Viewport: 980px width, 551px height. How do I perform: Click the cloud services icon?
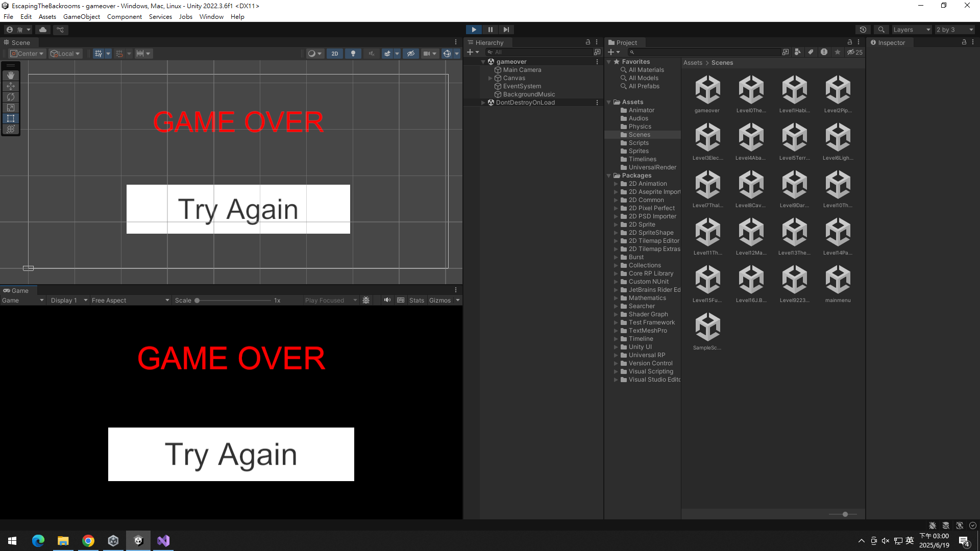[x=43, y=30]
